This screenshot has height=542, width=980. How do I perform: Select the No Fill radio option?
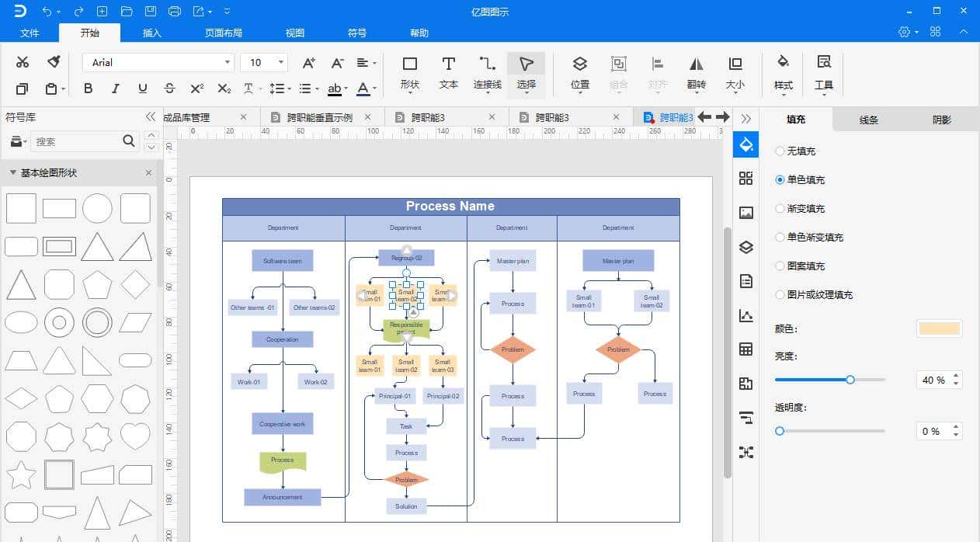pos(780,151)
